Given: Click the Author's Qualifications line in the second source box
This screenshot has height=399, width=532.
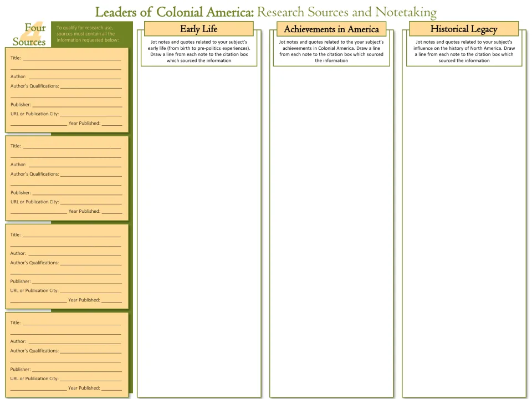Looking at the screenshot, I should (91, 174).
